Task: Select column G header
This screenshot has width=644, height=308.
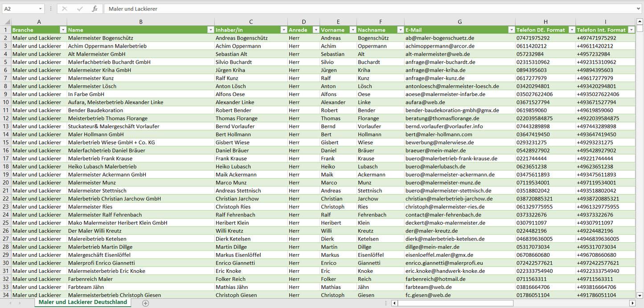Action: (x=459, y=22)
